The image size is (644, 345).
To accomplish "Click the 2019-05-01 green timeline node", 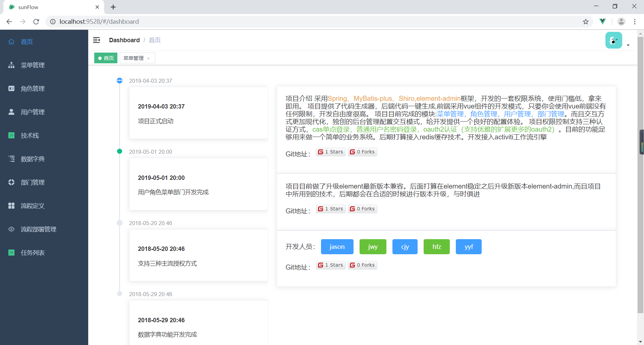I will (119, 151).
